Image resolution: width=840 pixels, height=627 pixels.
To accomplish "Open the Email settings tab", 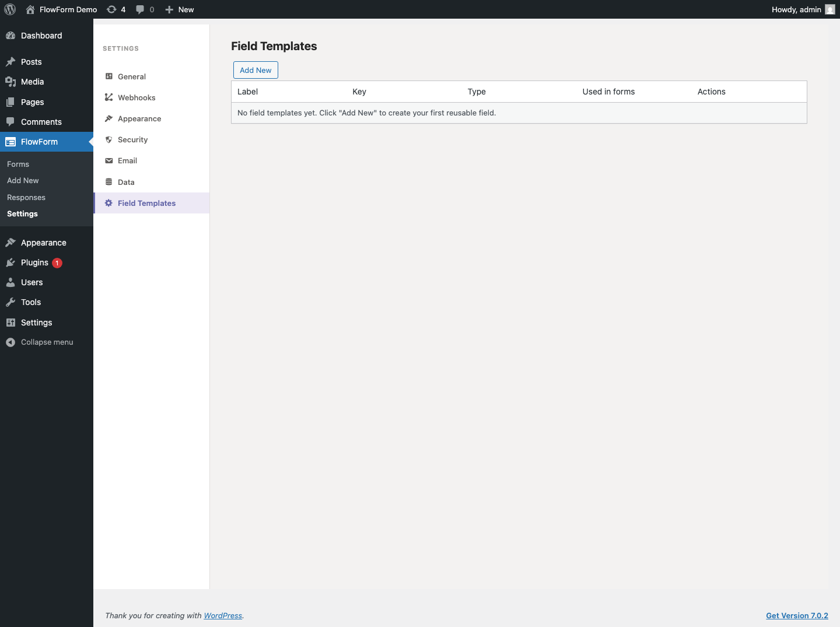I will (152, 160).
